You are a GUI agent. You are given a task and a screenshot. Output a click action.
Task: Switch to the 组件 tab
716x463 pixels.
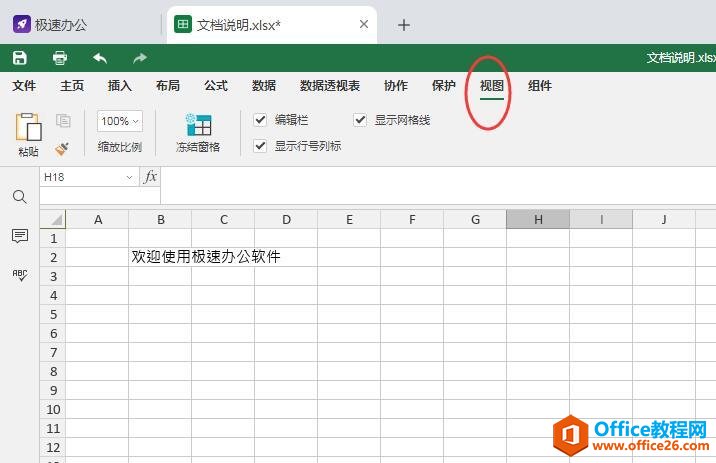click(x=540, y=86)
